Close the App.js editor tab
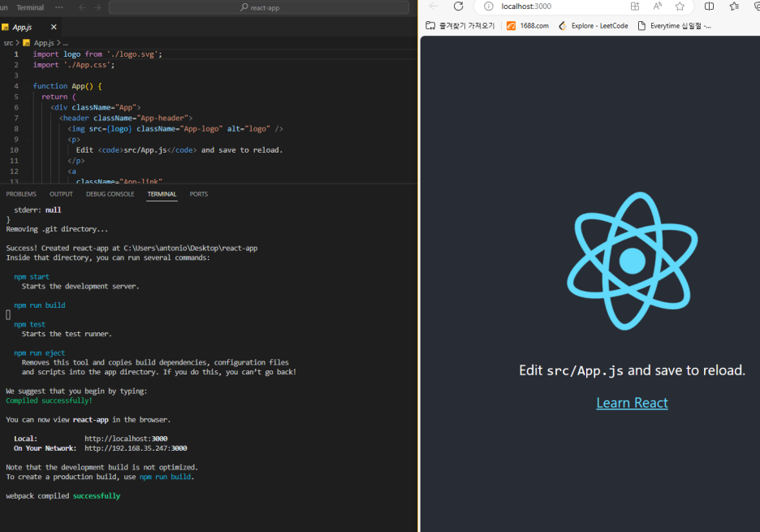The image size is (760, 532). click(x=54, y=27)
